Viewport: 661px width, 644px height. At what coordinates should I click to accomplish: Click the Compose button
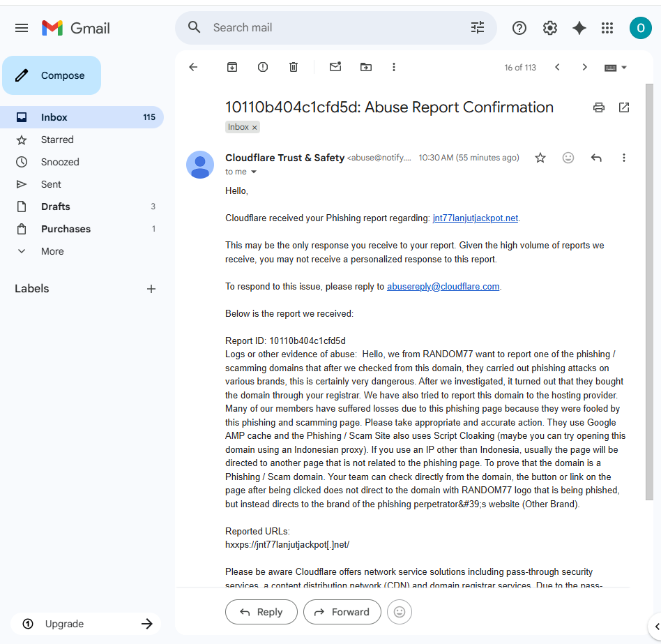(52, 75)
